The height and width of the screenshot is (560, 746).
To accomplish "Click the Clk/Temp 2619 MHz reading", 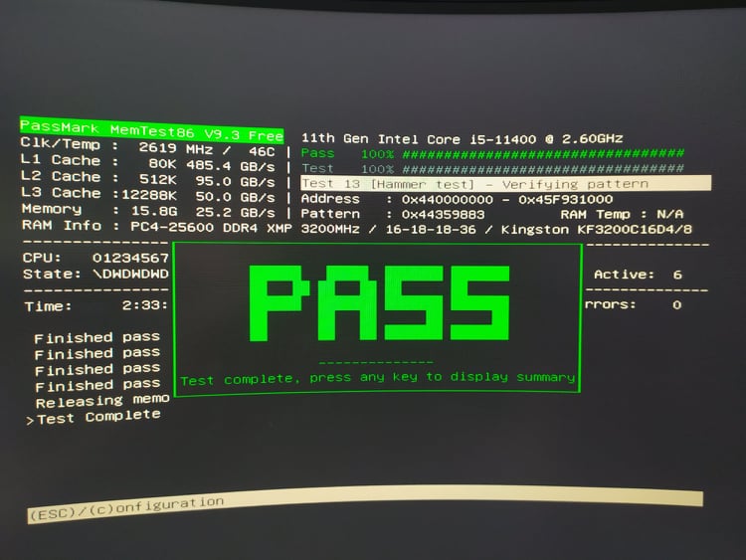I will click(x=148, y=146).
